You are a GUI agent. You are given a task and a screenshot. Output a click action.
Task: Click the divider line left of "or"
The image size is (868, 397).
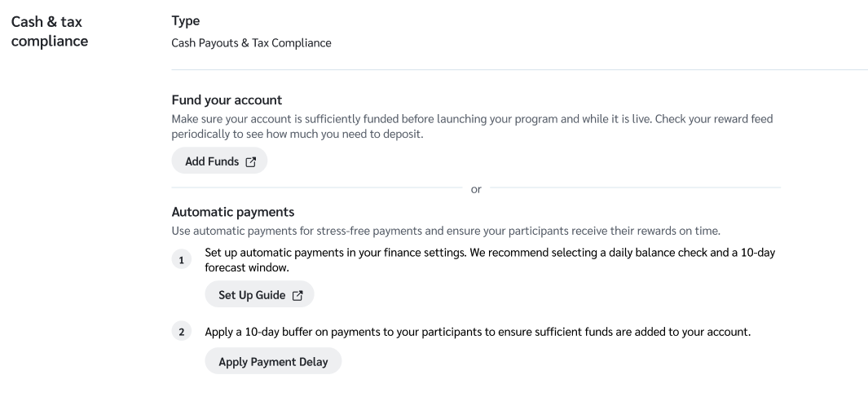click(x=316, y=188)
